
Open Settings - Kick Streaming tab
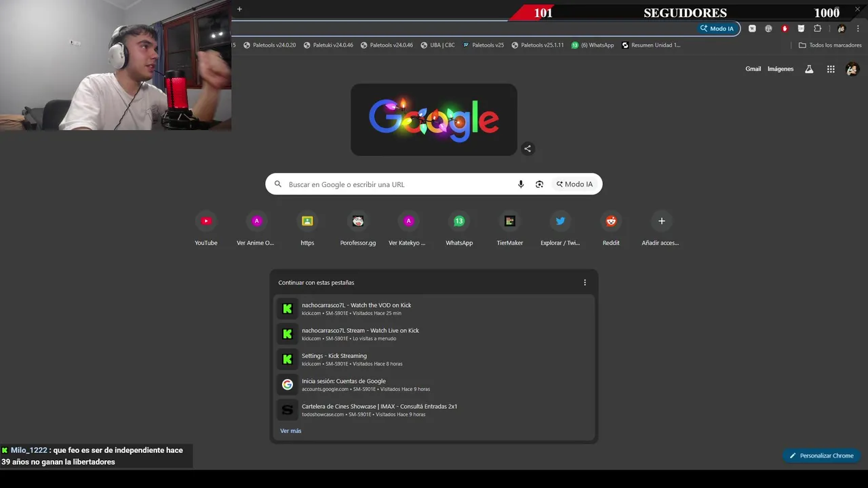click(x=434, y=359)
